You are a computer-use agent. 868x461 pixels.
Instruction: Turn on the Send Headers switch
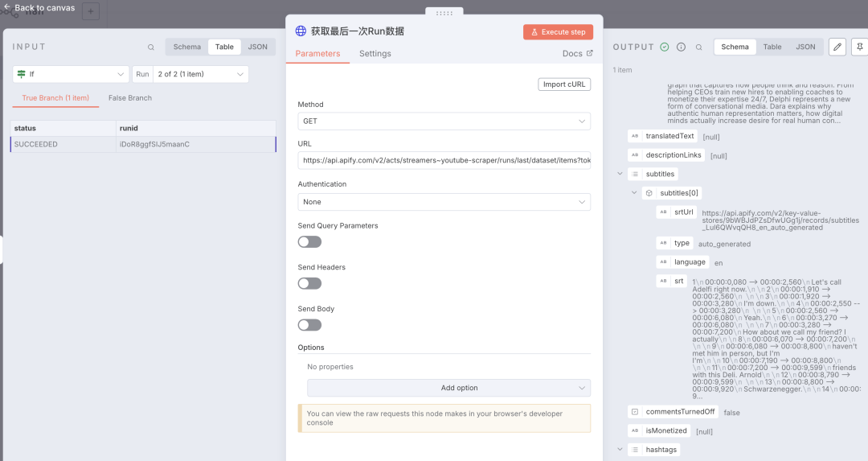[309, 283]
